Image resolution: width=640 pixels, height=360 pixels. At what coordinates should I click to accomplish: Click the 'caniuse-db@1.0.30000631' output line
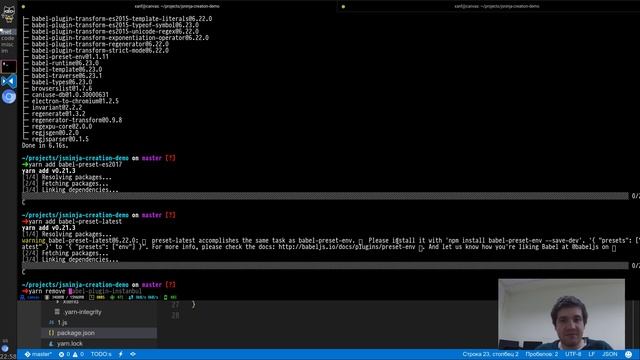click(x=70, y=95)
